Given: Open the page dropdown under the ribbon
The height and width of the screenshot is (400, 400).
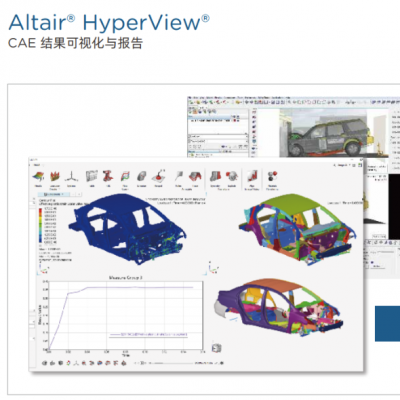Looking at the screenshot, I should pos(53,194).
